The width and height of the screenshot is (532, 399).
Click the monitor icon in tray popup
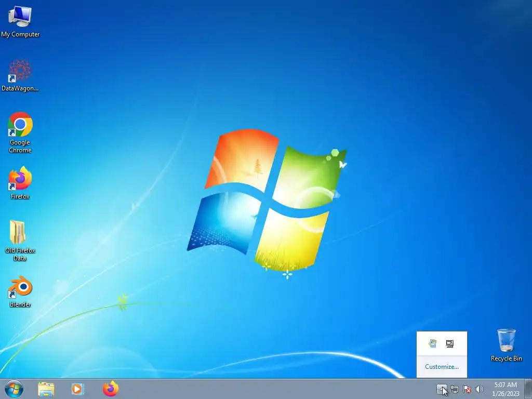450,344
